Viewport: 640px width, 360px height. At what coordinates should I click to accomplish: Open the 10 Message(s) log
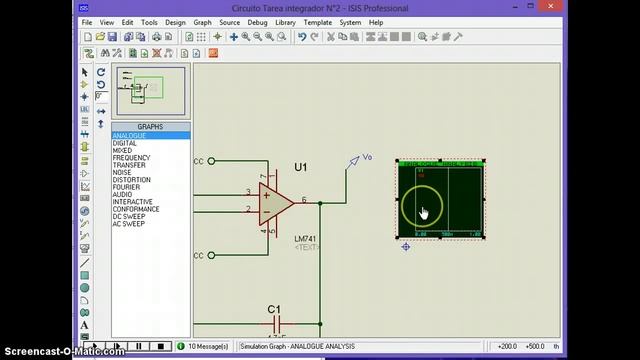[x=203, y=347]
